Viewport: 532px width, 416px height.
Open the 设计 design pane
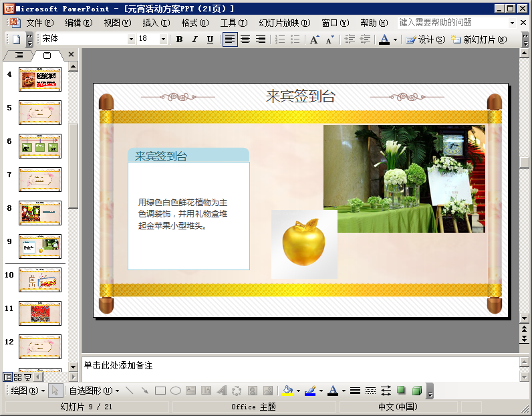(426, 39)
